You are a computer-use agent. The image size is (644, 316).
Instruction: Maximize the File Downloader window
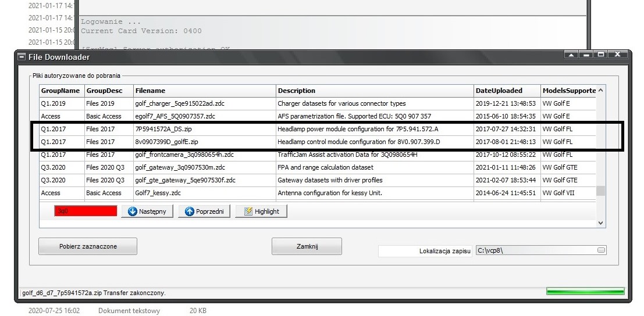602,55
